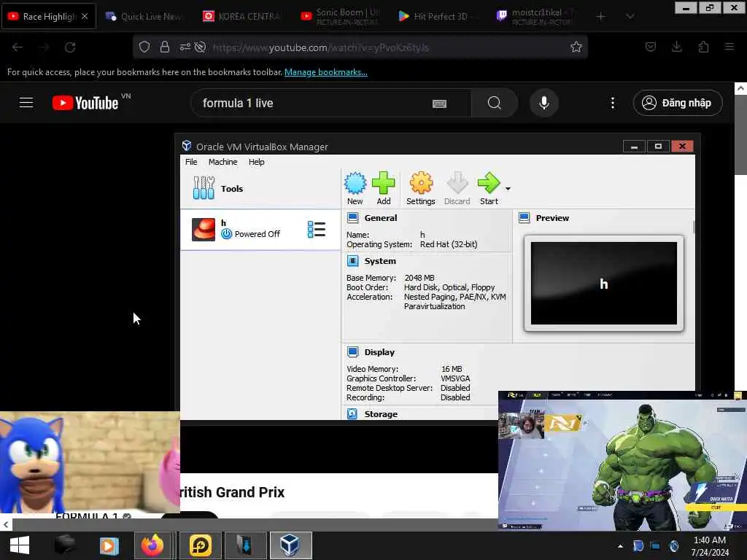Click the VirtualBox taskbar icon
The width and height of the screenshot is (747, 560).
[290, 545]
